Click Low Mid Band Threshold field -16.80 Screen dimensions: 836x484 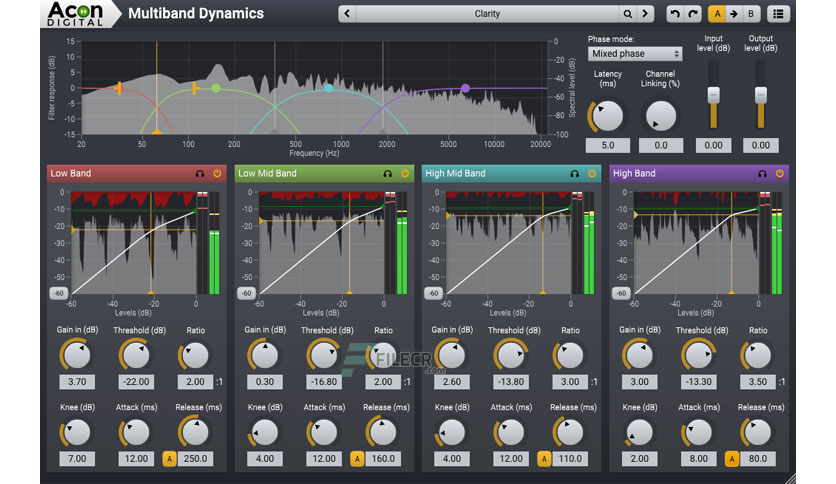[x=324, y=382]
